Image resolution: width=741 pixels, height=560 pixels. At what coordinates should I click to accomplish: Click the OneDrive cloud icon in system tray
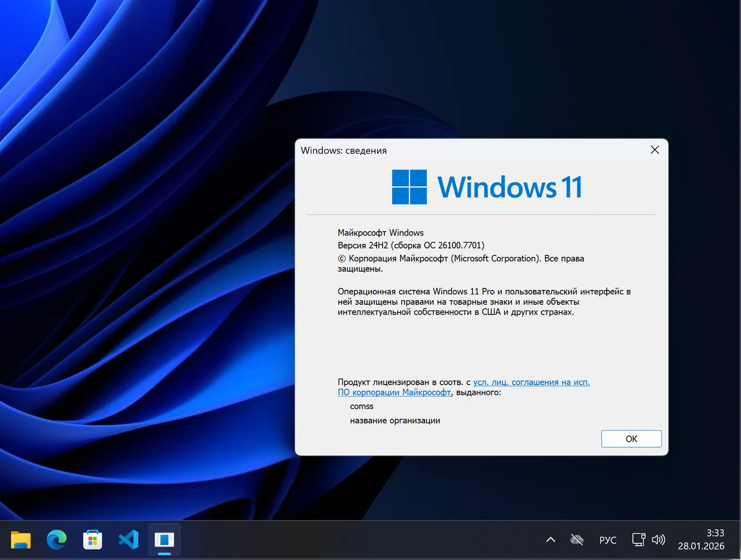tap(576, 540)
